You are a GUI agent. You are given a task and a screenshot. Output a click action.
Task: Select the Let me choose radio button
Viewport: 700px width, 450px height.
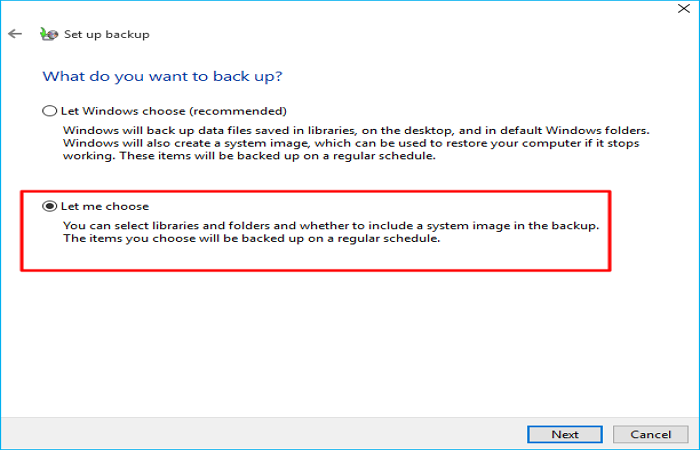pos(49,206)
